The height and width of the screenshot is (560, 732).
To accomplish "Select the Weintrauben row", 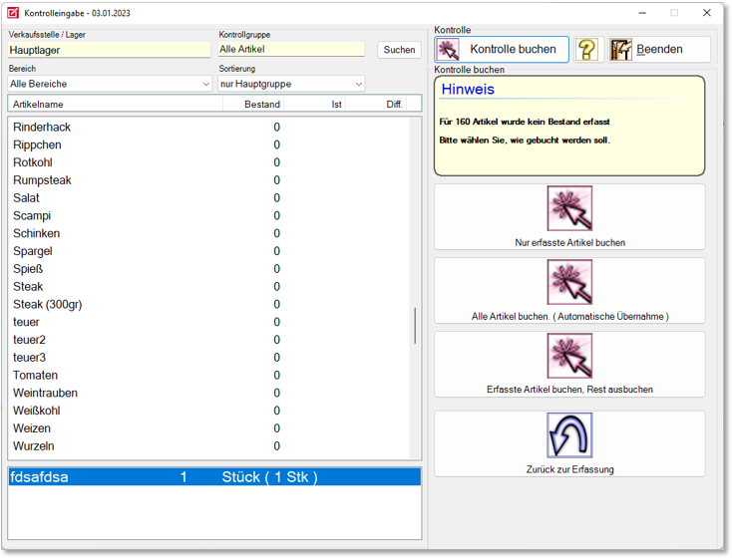I will (208, 393).
